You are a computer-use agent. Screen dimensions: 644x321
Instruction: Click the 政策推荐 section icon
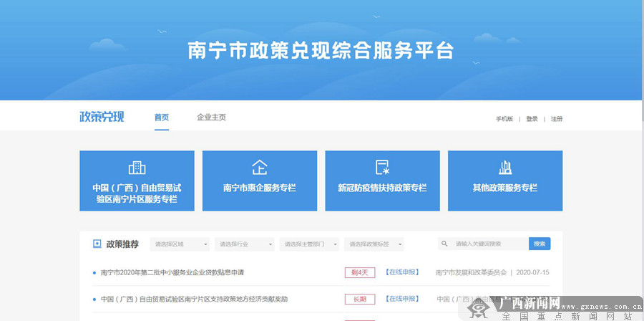pyautogui.click(x=97, y=244)
